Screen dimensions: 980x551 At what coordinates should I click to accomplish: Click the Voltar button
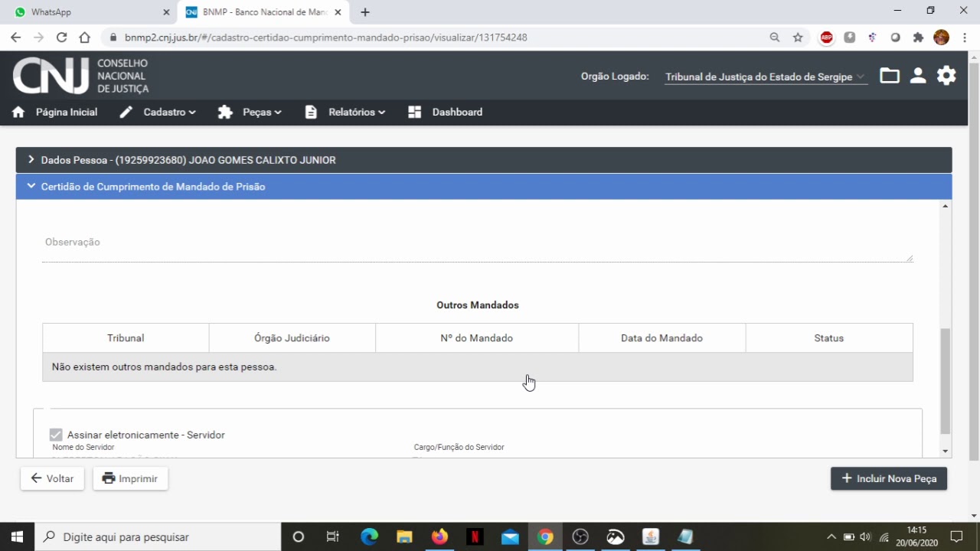52,478
